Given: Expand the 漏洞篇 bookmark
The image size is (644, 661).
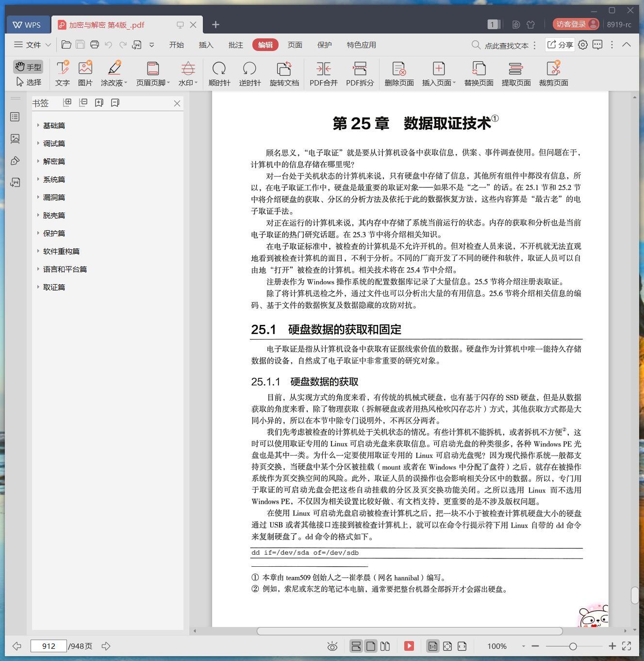Looking at the screenshot, I should [x=38, y=197].
